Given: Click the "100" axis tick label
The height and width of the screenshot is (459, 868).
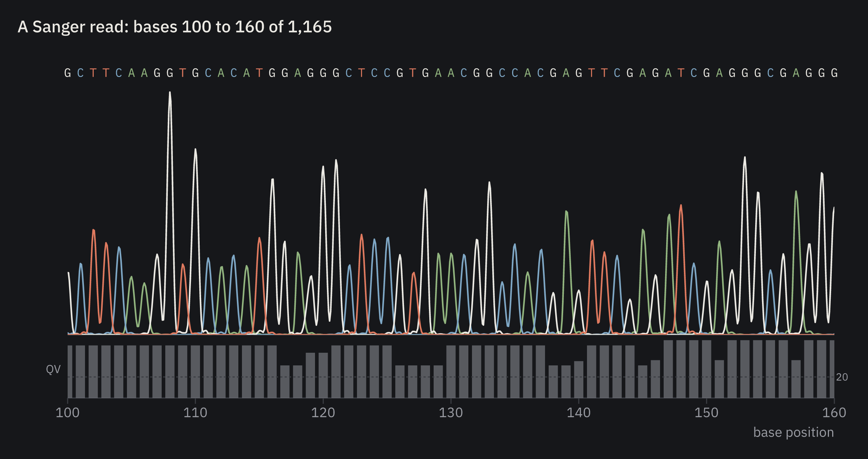Looking at the screenshot, I should tap(68, 413).
